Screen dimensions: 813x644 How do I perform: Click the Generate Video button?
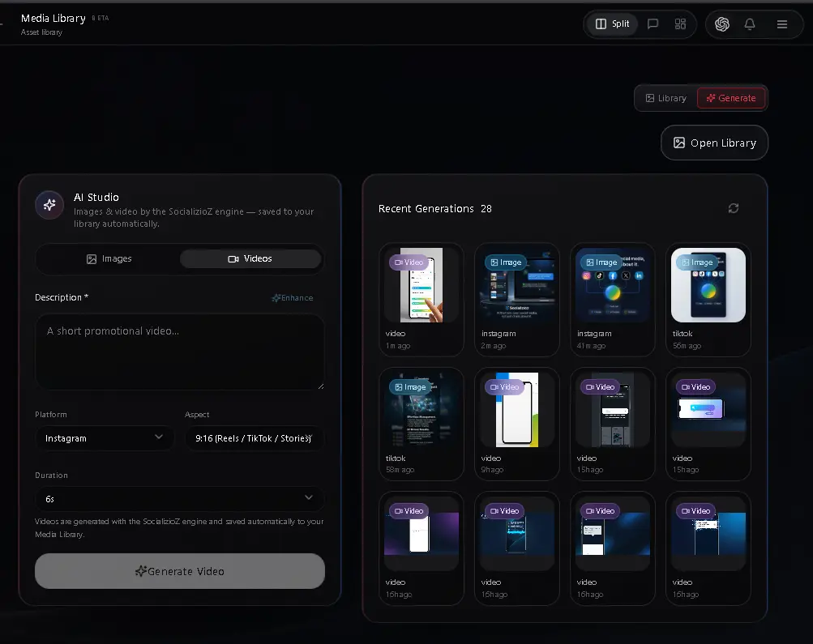click(180, 571)
